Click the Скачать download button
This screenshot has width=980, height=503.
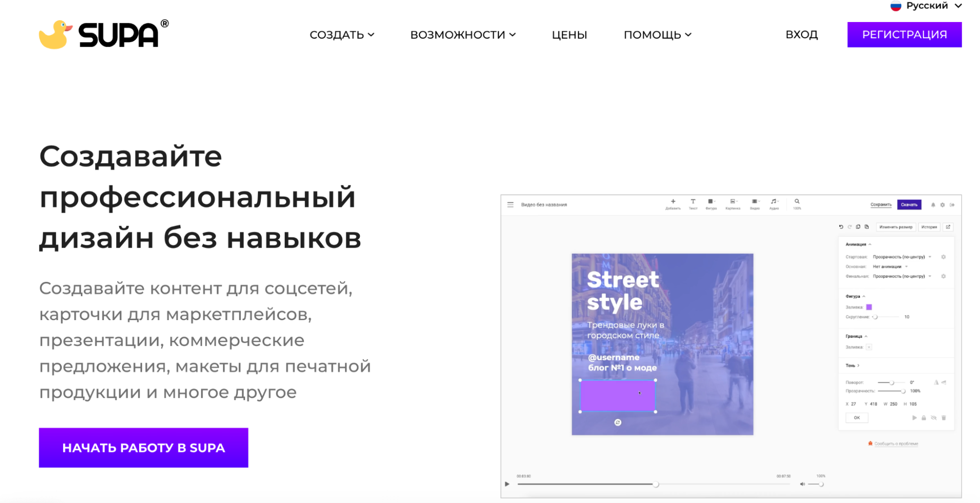[909, 205]
